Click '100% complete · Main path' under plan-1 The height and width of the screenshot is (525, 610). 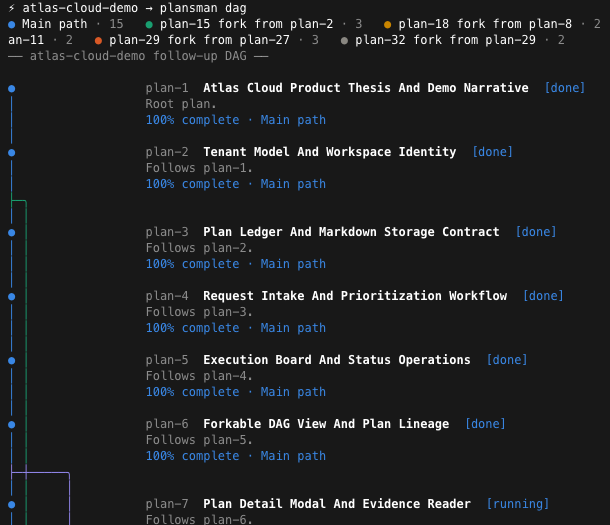[236, 120]
